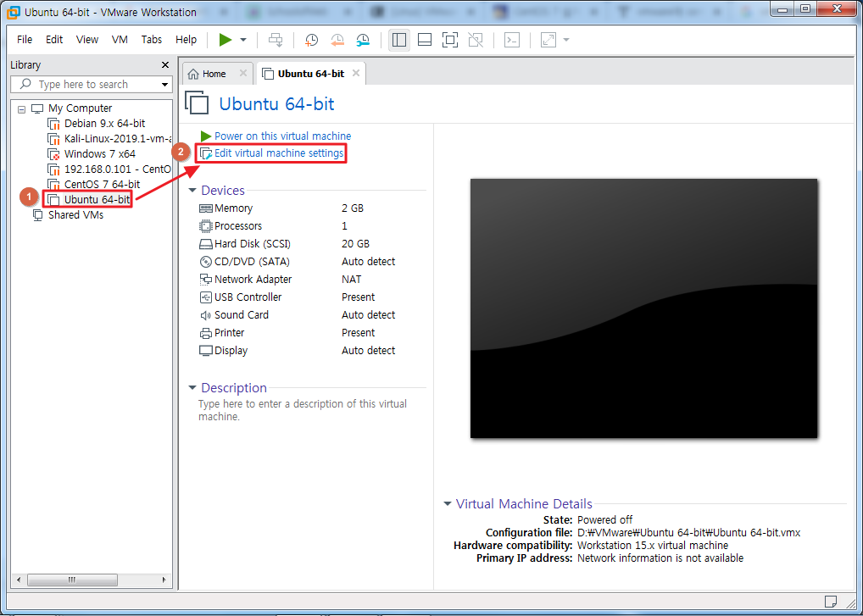Click the library scrollbar left arrow
Screen dimensions: 863x616
(x=19, y=580)
